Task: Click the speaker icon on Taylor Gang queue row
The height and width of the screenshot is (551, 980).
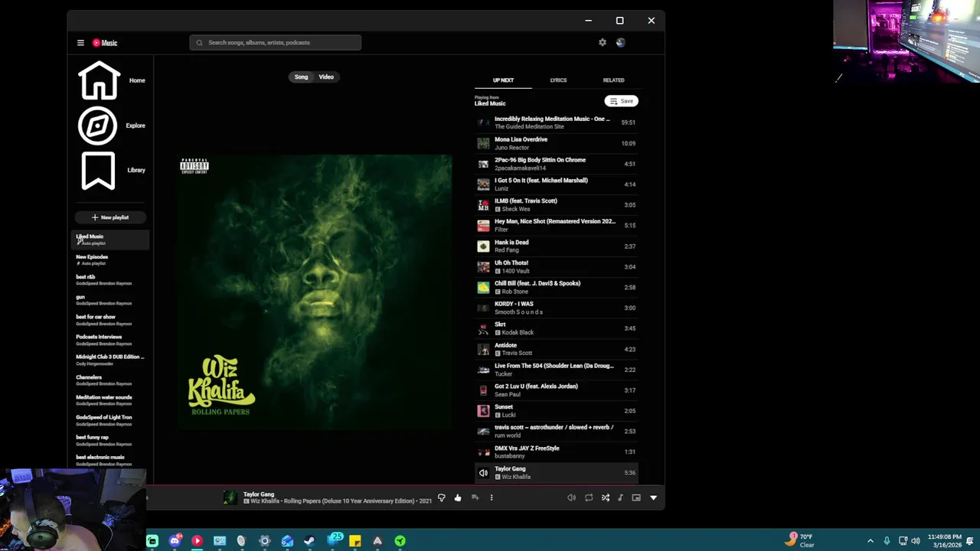Action: [483, 473]
